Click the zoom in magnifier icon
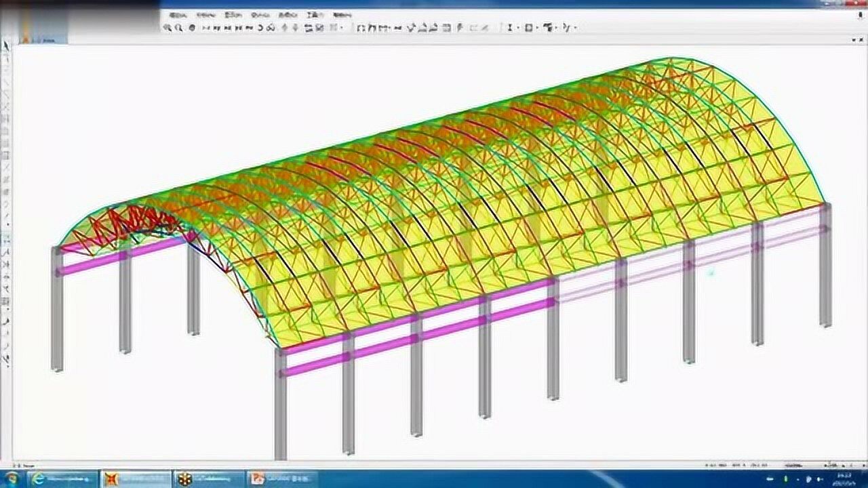The image size is (868, 488). pos(167,28)
